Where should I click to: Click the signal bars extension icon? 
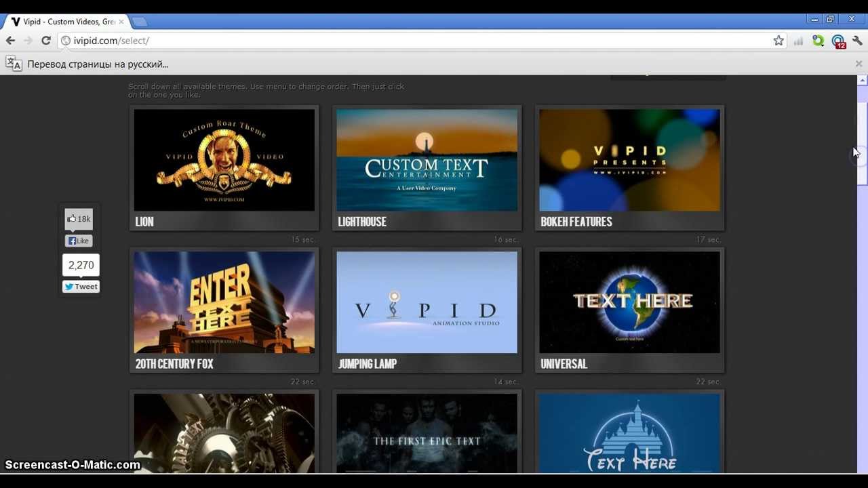(799, 41)
